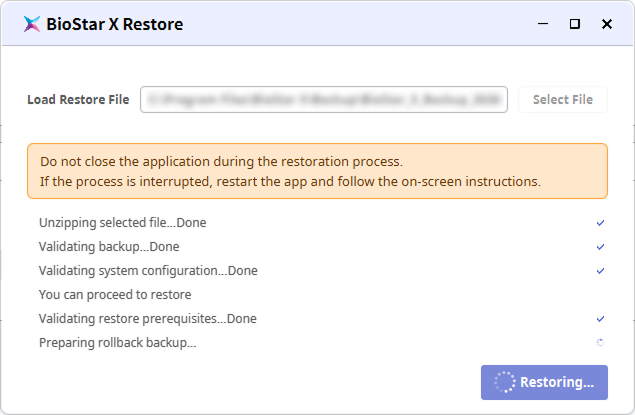Click Validating system configuration status text
This screenshot has height=415, width=635.
coord(148,271)
